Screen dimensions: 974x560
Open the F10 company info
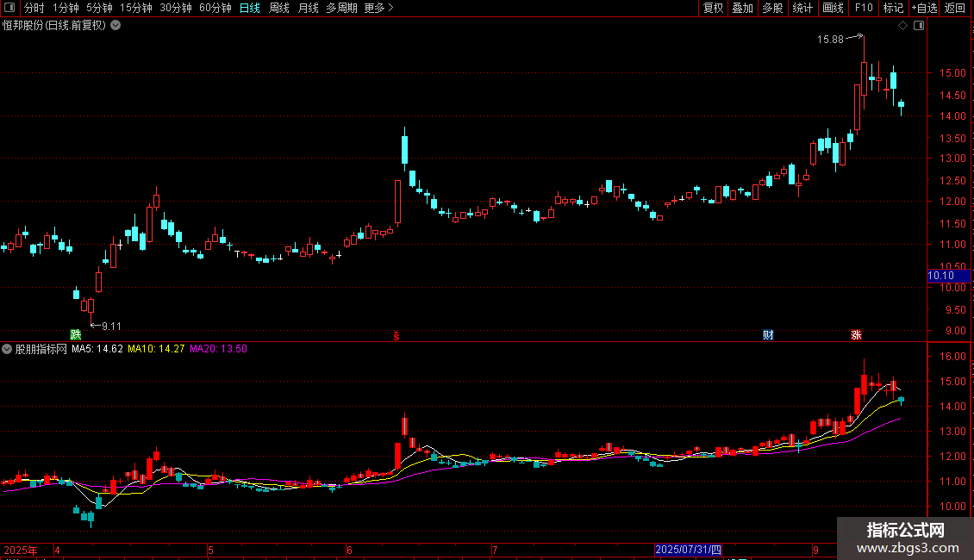(x=864, y=8)
